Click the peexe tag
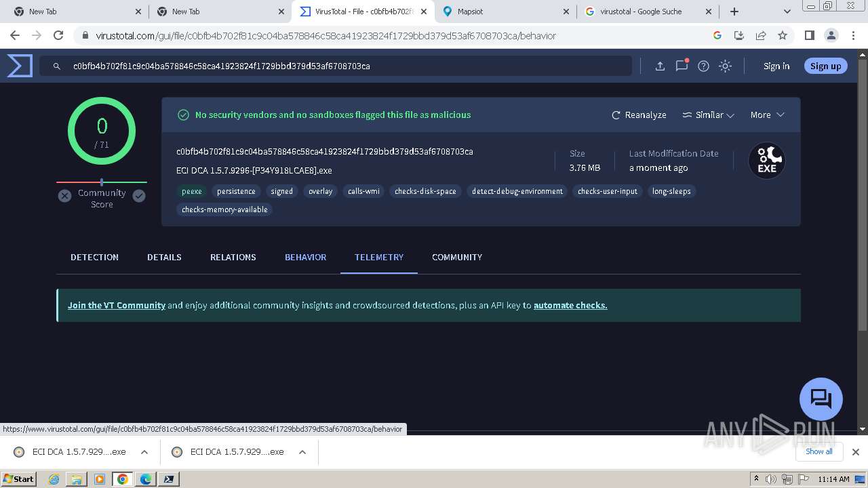 click(x=192, y=191)
